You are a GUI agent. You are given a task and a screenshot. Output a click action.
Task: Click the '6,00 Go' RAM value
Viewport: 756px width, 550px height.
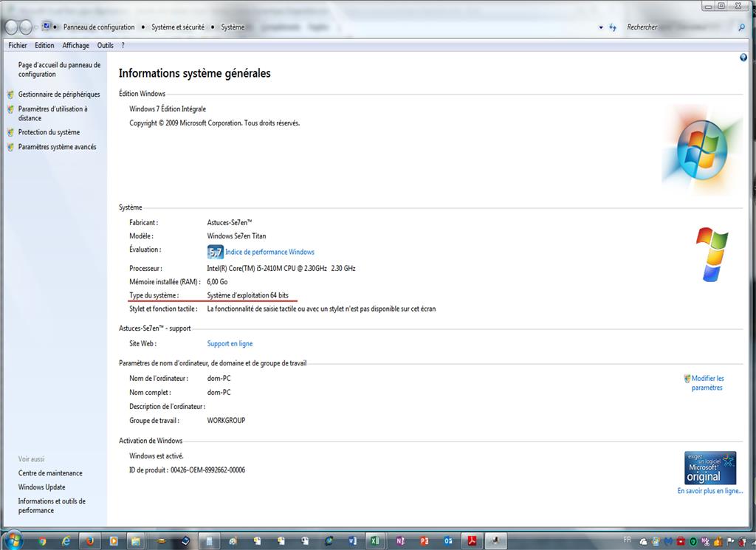click(217, 281)
